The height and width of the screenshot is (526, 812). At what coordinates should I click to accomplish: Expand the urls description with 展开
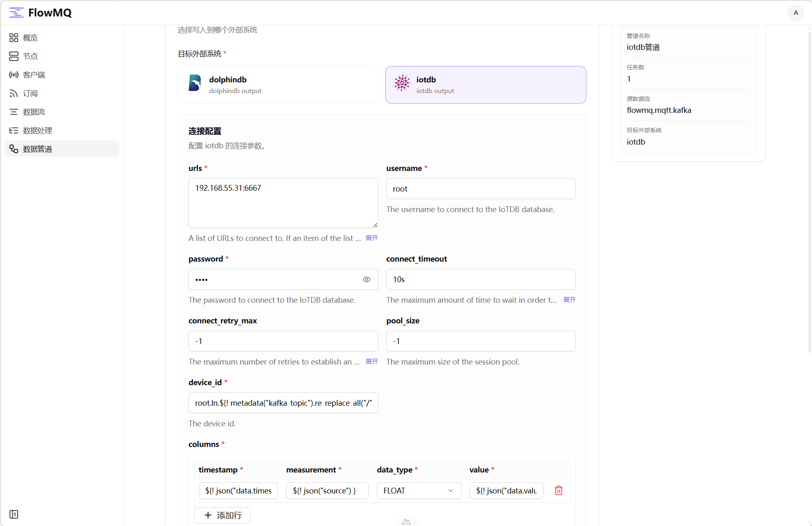pos(371,238)
